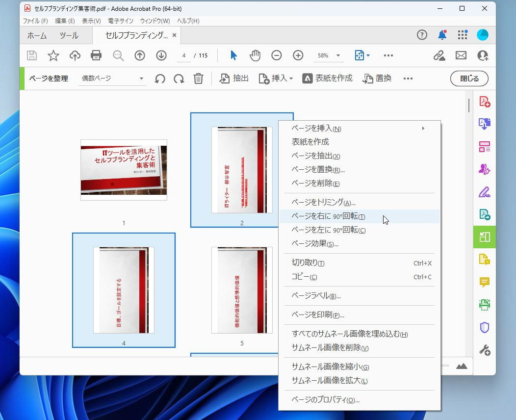The height and width of the screenshot is (420, 516).
Task: Activate the selection arrow tool
Action: (x=233, y=55)
